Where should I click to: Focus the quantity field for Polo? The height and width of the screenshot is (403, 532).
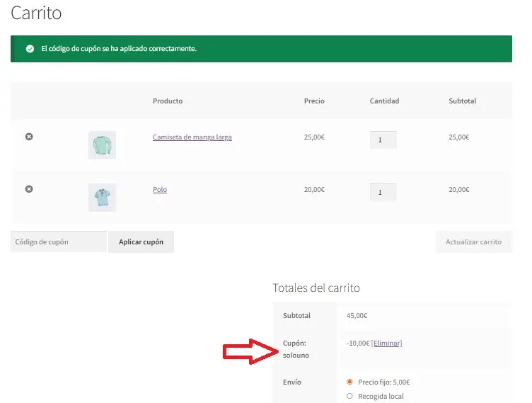tap(383, 192)
